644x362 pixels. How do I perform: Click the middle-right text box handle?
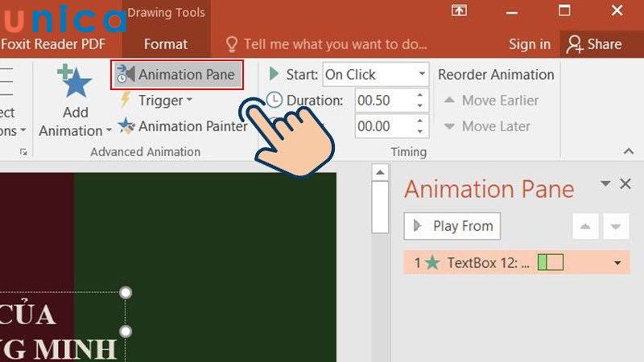pos(126,331)
